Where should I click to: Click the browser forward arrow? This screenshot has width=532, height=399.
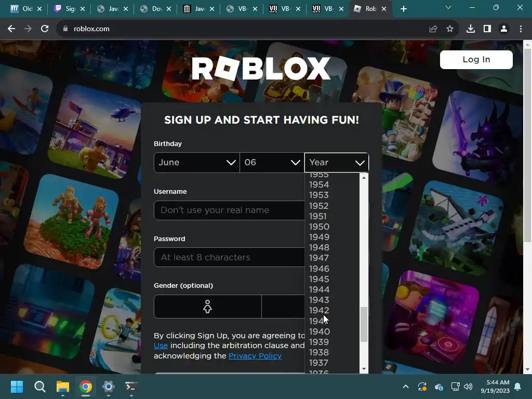pyautogui.click(x=28, y=29)
